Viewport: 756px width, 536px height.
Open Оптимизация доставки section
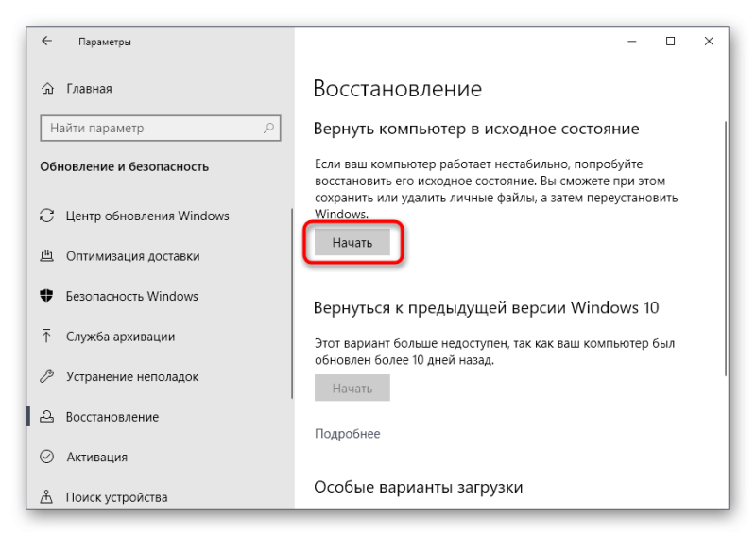click(132, 256)
